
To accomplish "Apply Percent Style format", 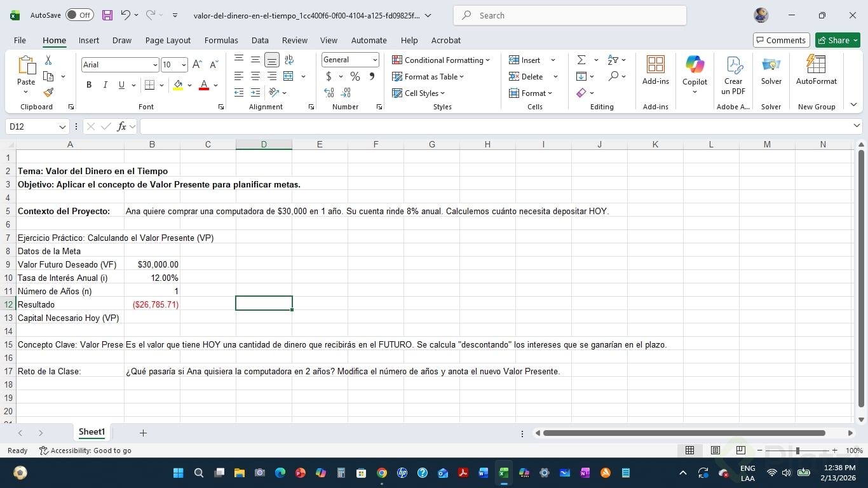I will [x=355, y=76].
